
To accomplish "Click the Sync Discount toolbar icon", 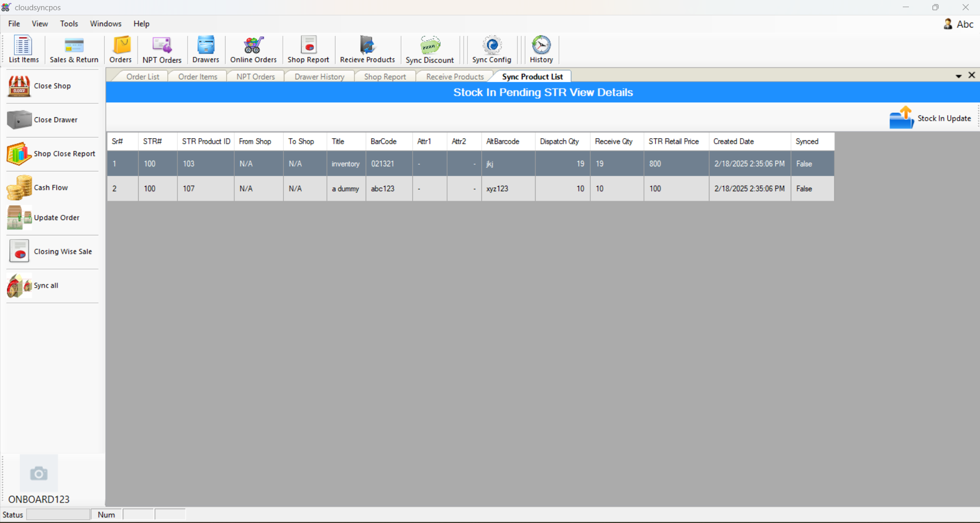I will pos(430,50).
